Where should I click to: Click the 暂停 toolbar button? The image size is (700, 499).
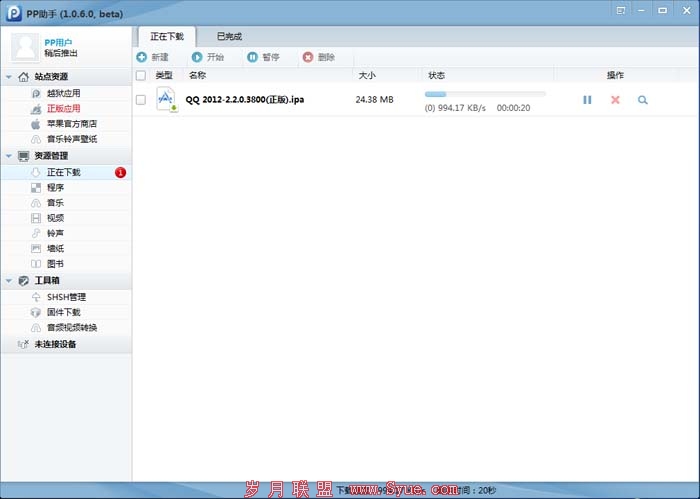263,57
